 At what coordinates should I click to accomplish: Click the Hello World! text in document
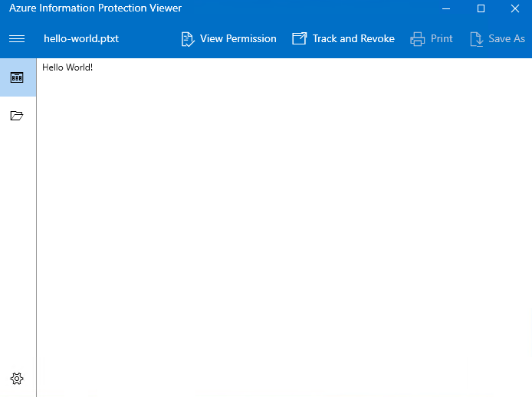coord(67,67)
